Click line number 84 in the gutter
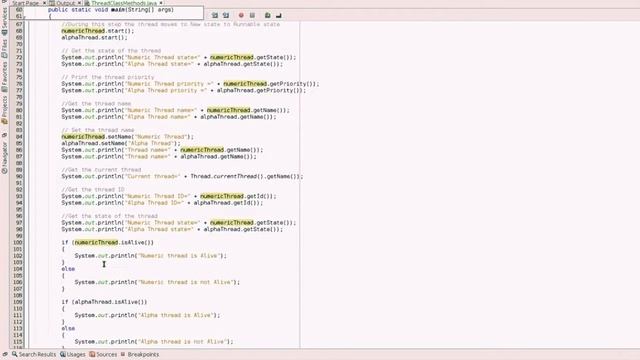 pos(19,137)
